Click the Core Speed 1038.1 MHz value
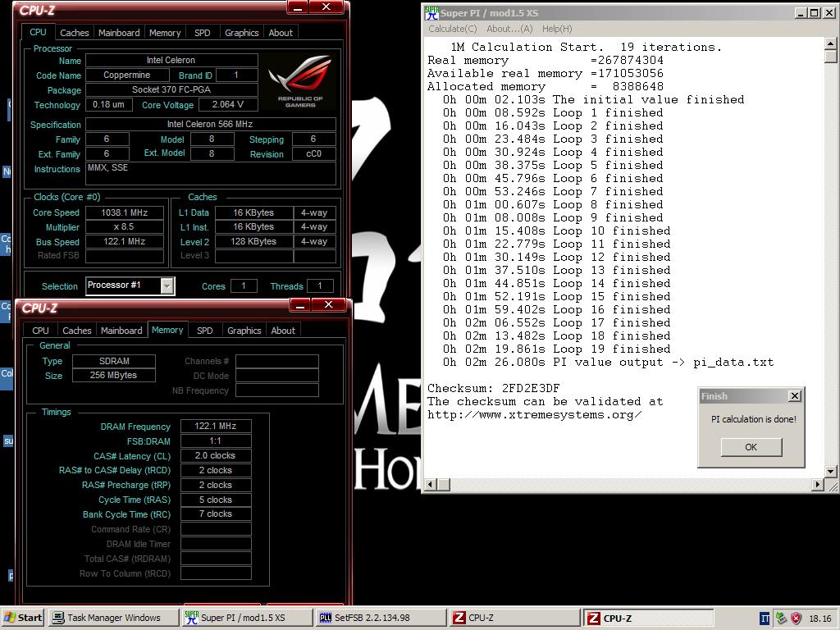This screenshot has width=840, height=630. (x=125, y=212)
